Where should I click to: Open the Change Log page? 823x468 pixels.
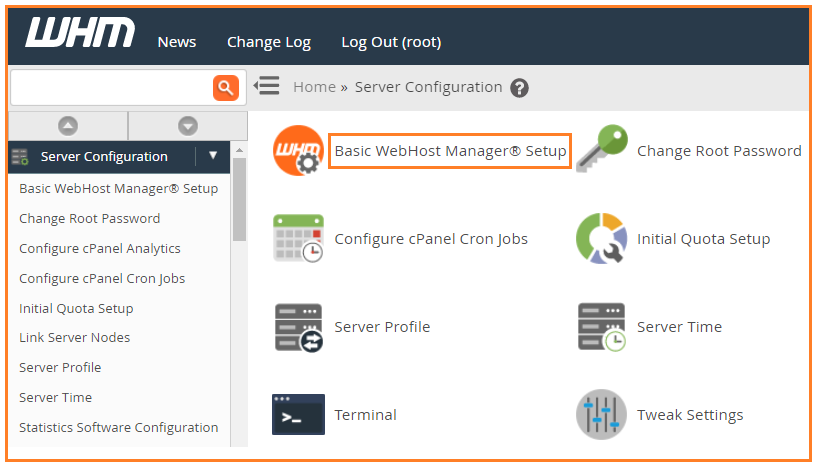click(x=269, y=42)
